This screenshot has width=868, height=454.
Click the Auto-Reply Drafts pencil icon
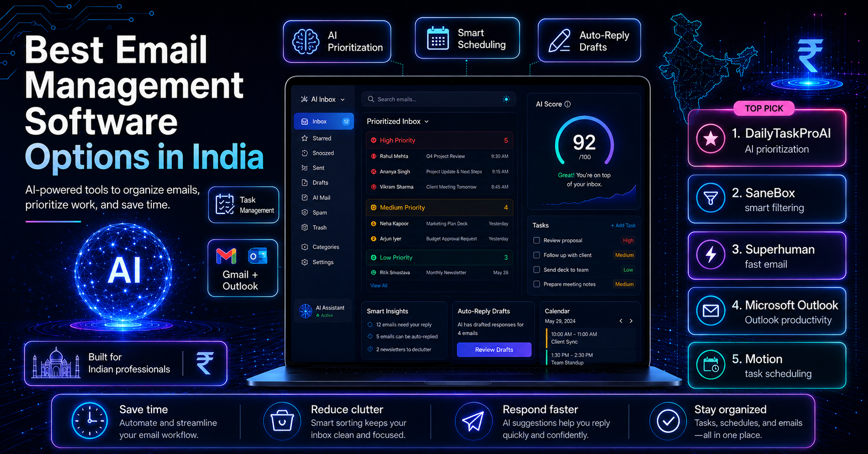click(x=559, y=41)
